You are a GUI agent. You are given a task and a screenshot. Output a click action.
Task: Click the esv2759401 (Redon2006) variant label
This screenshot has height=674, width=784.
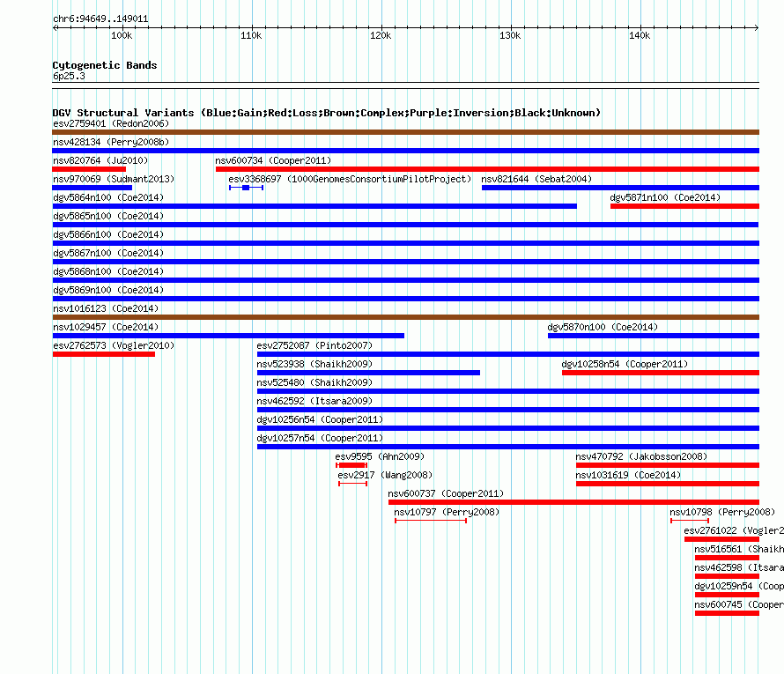(x=111, y=123)
